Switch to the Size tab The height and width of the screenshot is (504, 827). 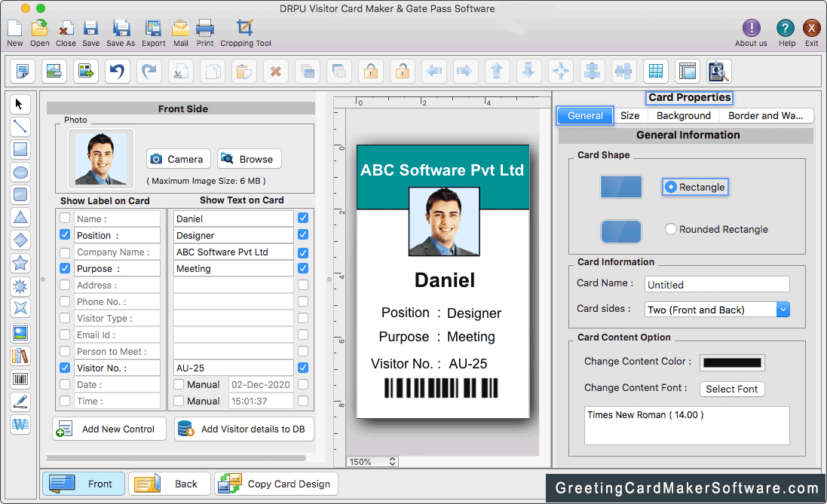pyautogui.click(x=629, y=115)
